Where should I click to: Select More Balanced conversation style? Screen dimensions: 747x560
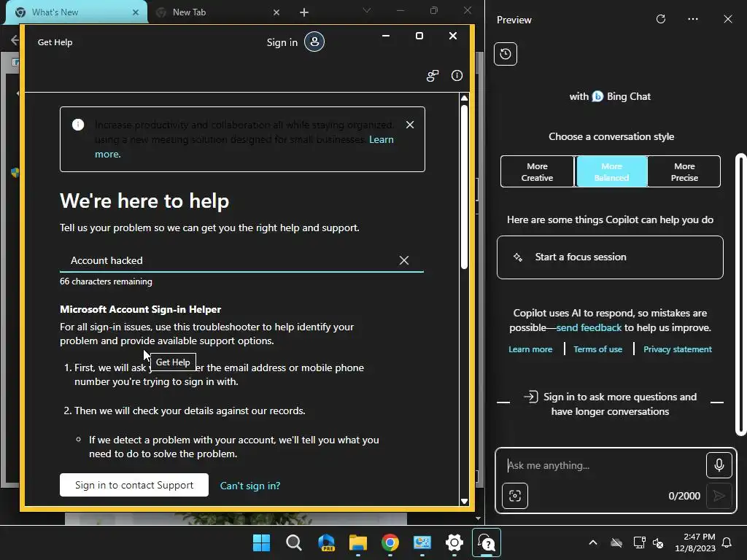tap(612, 172)
